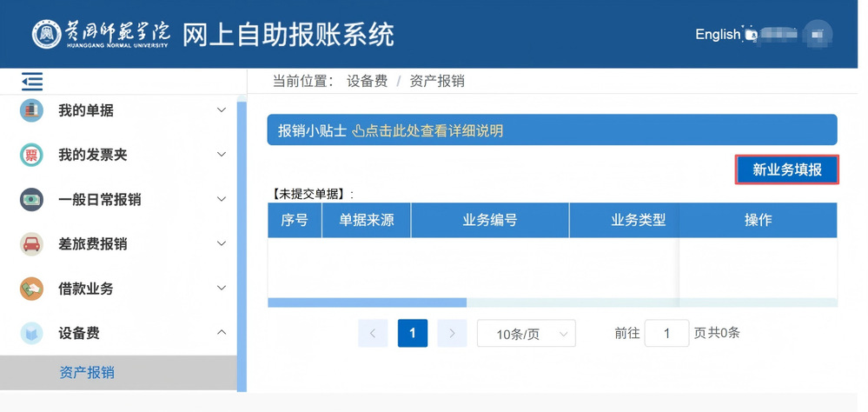Collapse the 设备费 section chevron
This screenshot has width=868, height=412.
222,333
